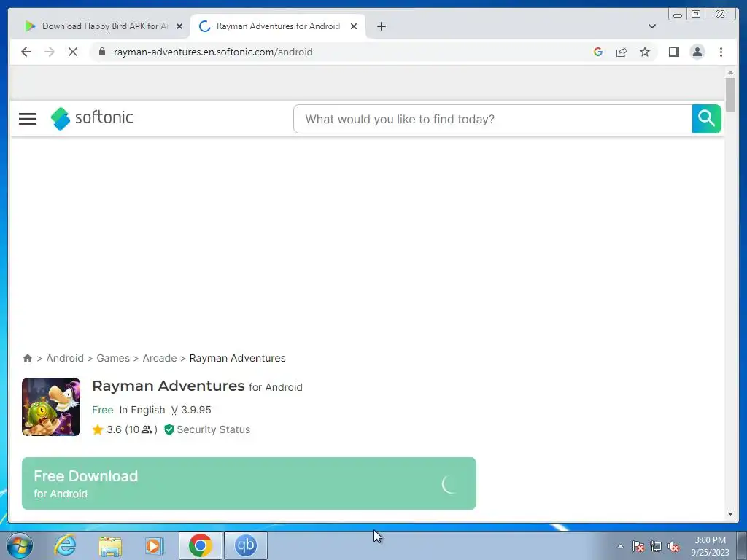The width and height of the screenshot is (747, 560).
Task: Click the page scrollbar up arrow
Action: point(730,72)
